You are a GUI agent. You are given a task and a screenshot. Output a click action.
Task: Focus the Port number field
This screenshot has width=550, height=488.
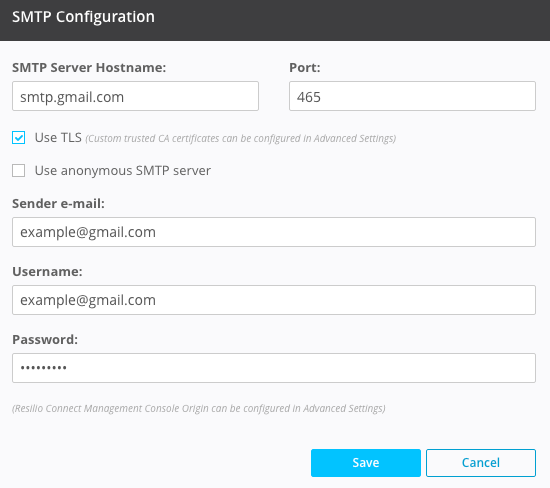pyautogui.click(x=412, y=96)
